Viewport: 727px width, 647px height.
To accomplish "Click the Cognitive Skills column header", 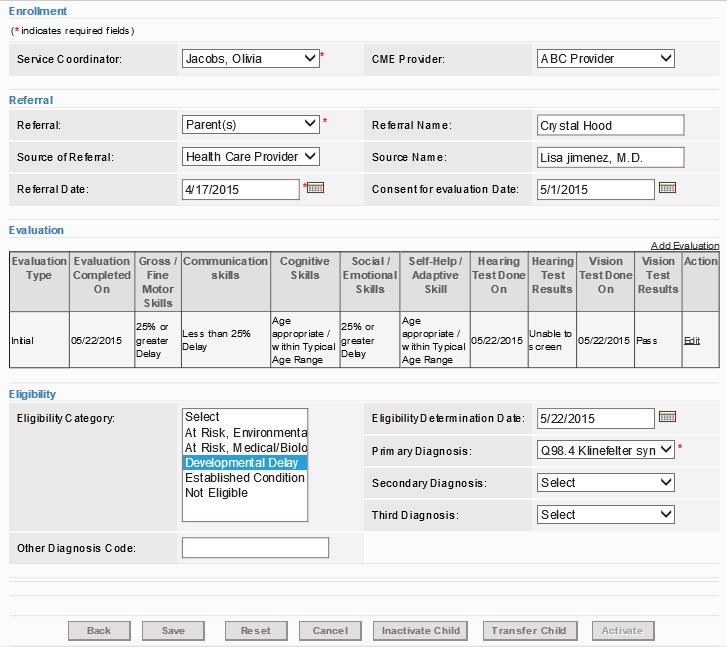I will tap(305, 282).
